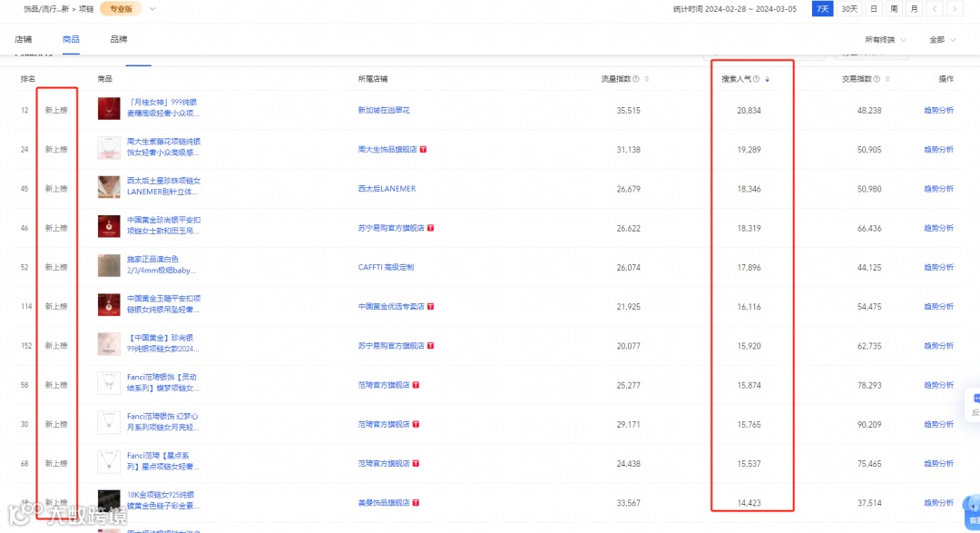This screenshot has width=980, height=533.
Task: Click the 专业版 badge
Action: point(122,9)
